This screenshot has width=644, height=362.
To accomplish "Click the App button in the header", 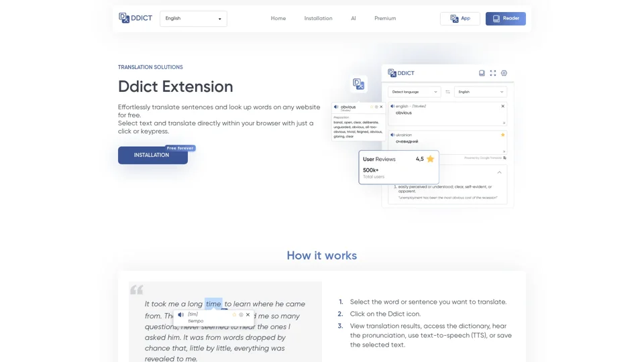I will (460, 19).
